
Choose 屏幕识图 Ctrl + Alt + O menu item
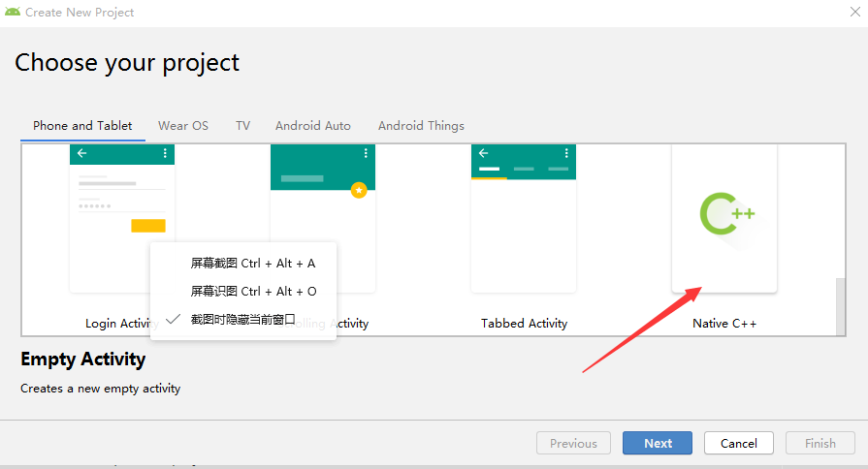pyautogui.click(x=243, y=291)
